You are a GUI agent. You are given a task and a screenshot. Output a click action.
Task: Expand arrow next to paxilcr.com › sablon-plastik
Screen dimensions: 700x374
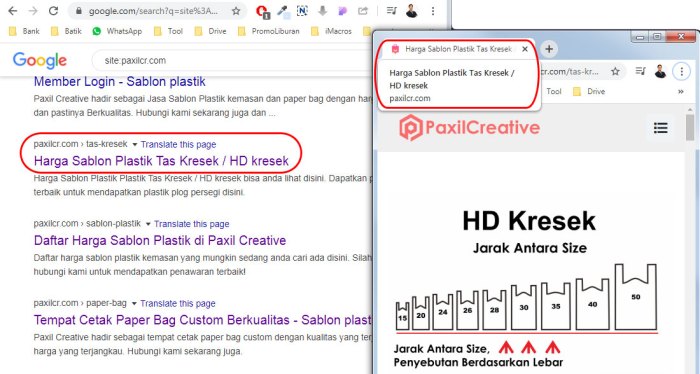click(148, 224)
